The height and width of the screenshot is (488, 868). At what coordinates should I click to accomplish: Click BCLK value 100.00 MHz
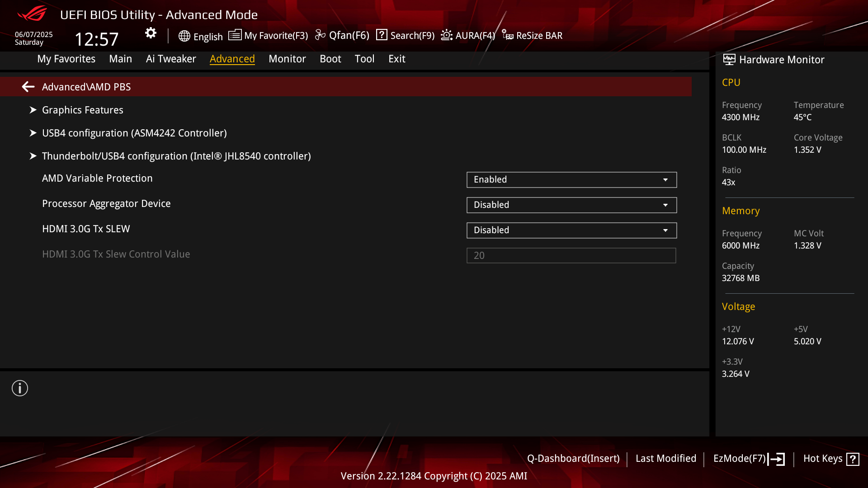[744, 150]
